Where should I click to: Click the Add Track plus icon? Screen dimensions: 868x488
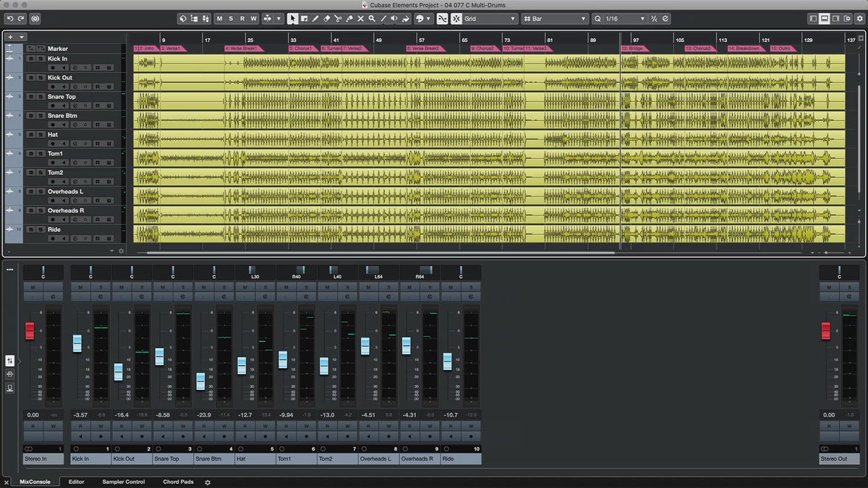coord(10,36)
